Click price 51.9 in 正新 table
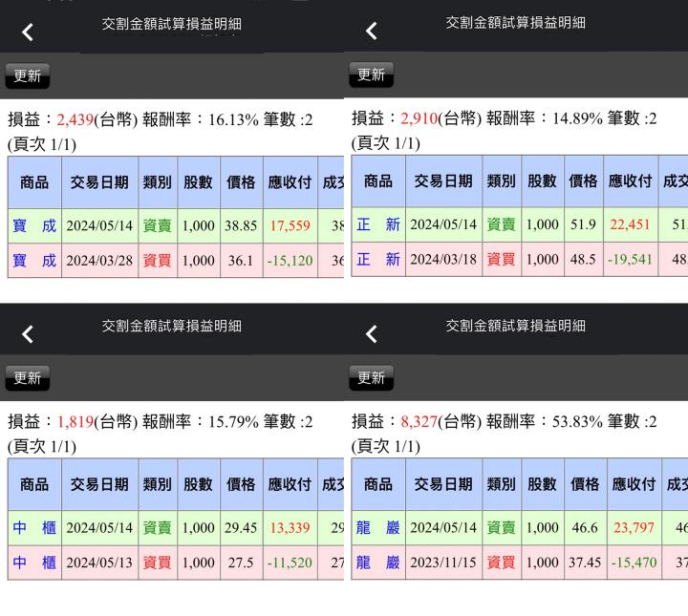The width and height of the screenshot is (688, 616). [583, 224]
